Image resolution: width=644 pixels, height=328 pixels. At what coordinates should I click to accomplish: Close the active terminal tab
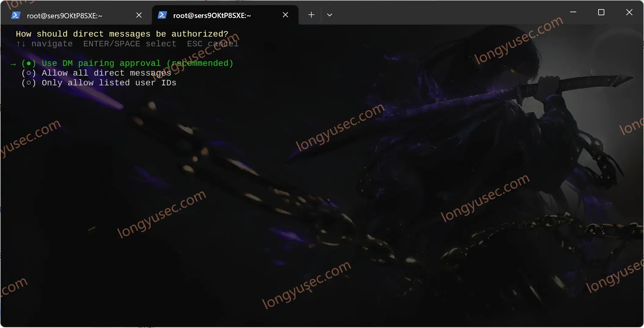tap(285, 15)
